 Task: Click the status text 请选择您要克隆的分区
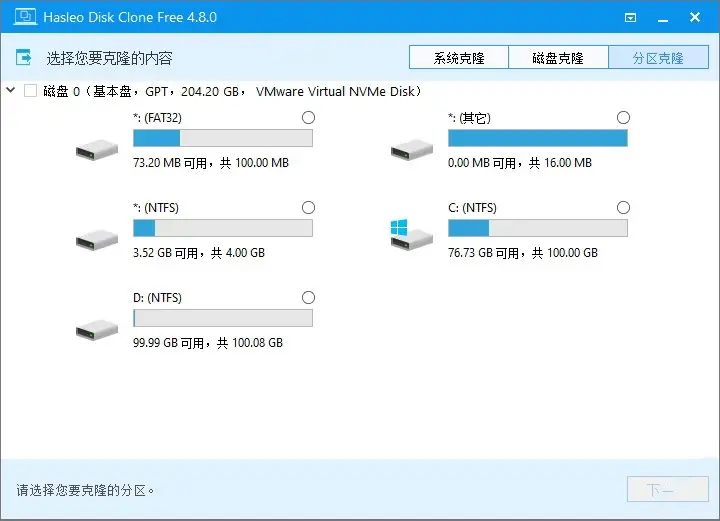coord(85,490)
